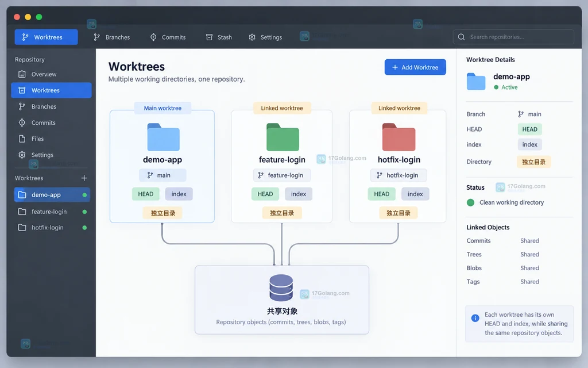Click the 独立目录 badge in demo-app card

pos(163,213)
